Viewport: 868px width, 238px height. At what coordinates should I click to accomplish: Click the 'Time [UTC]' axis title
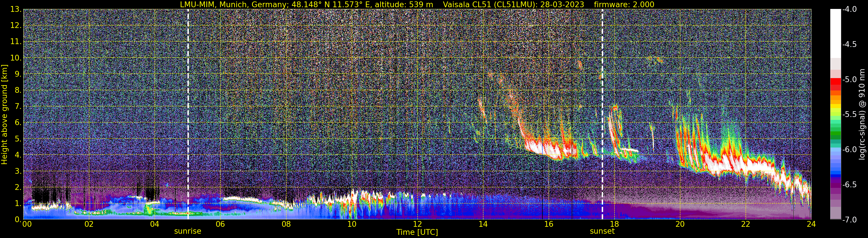pyautogui.click(x=417, y=232)
